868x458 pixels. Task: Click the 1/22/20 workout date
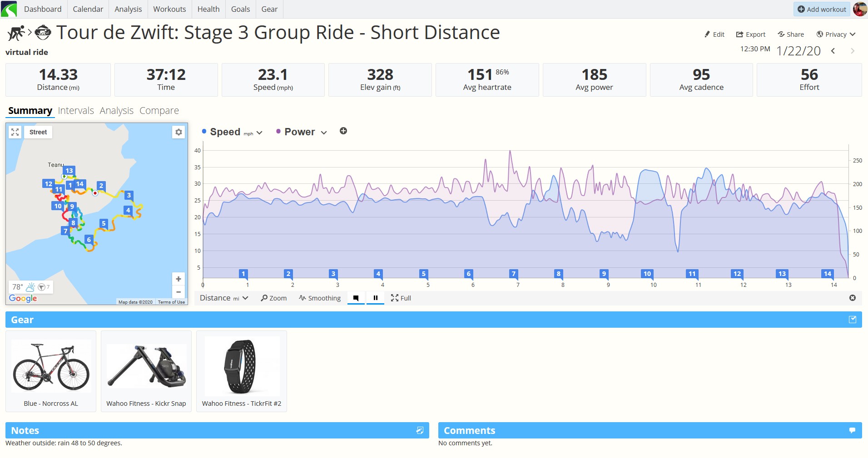[x=799, y=51]
